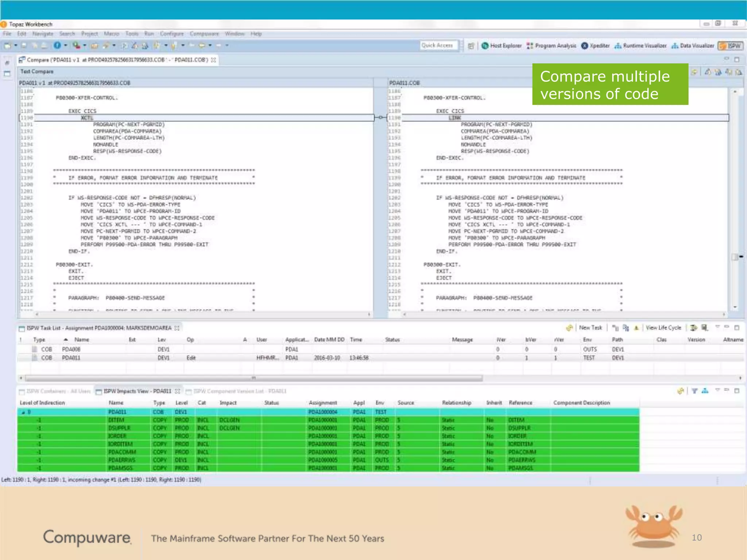Click left compare pane horizontal scrollbar
The image size is (747, 560).
[x=202, y=314]
